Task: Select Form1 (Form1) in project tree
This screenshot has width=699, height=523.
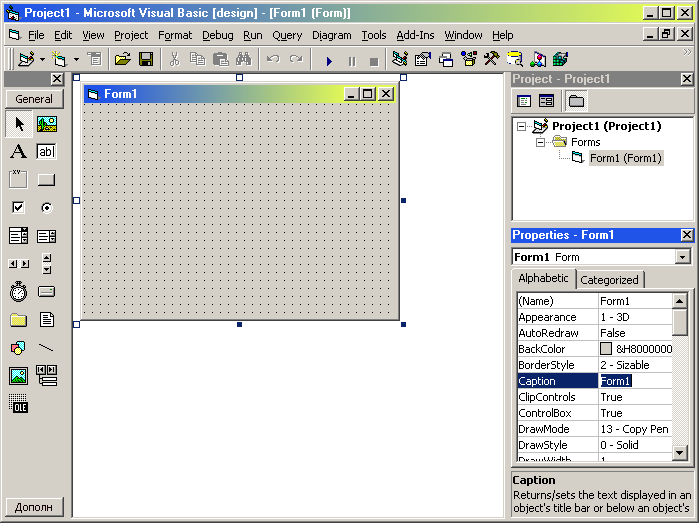Action: point(626,158)
